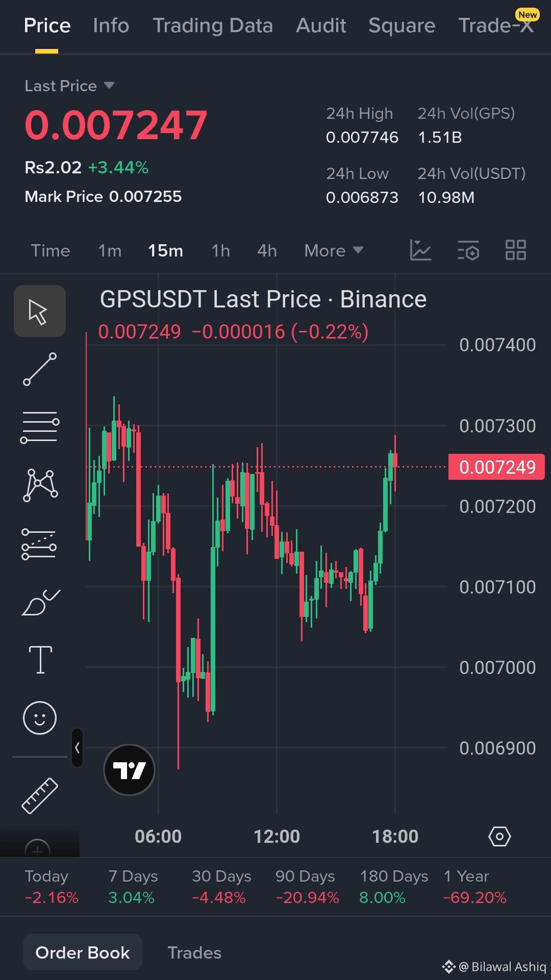Open the chart indicators icon

coord(421,250)
